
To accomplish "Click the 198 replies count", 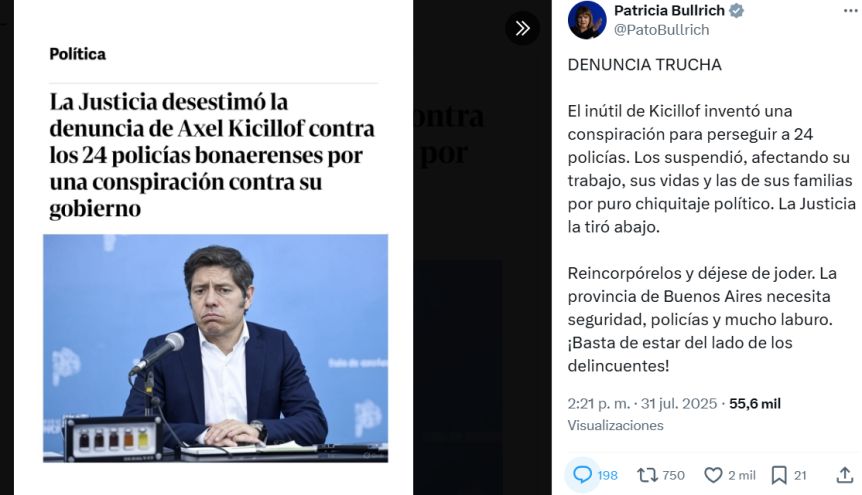I will 607,475.
